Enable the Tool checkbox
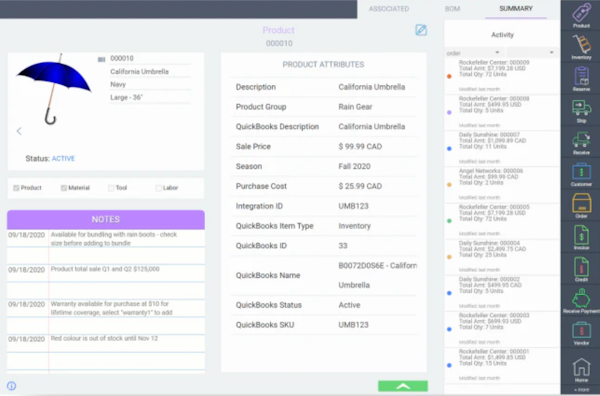 coord(111,188)
